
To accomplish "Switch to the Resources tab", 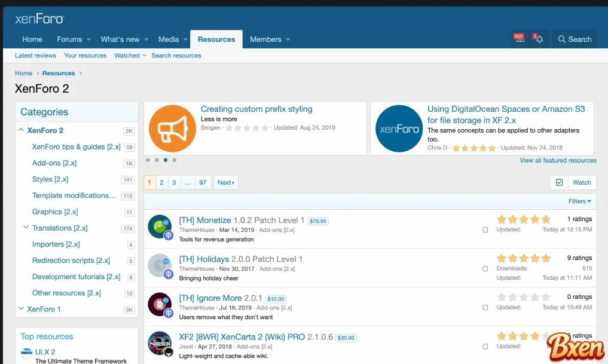I will coord(216,39).
